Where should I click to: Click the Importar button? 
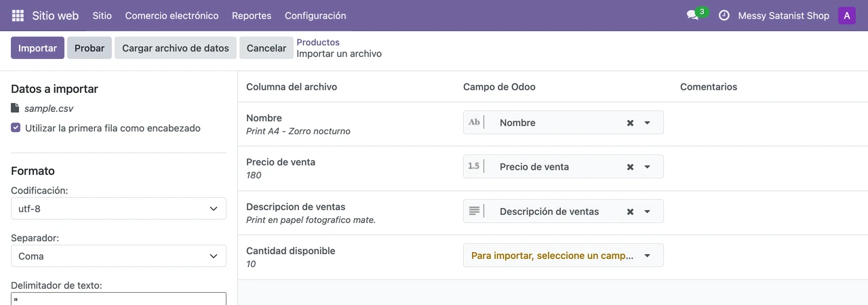37,48
